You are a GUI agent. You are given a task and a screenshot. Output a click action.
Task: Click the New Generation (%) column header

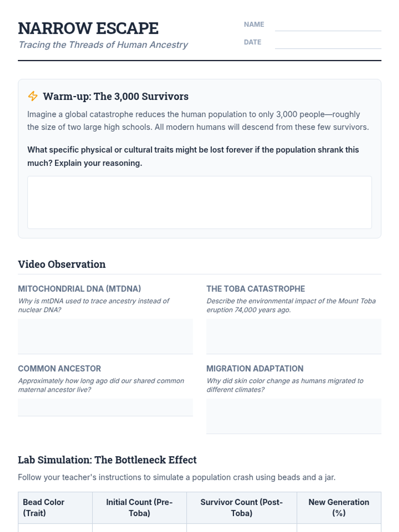338,507
